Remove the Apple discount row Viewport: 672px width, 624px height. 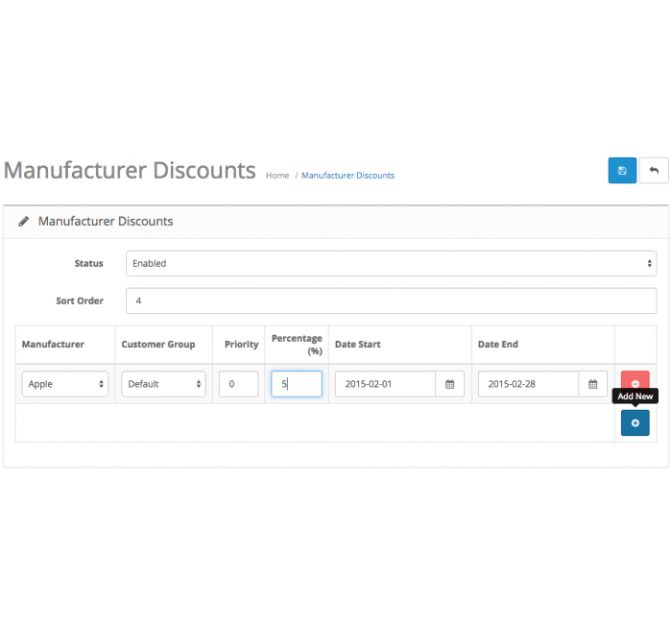coord(636,380)
